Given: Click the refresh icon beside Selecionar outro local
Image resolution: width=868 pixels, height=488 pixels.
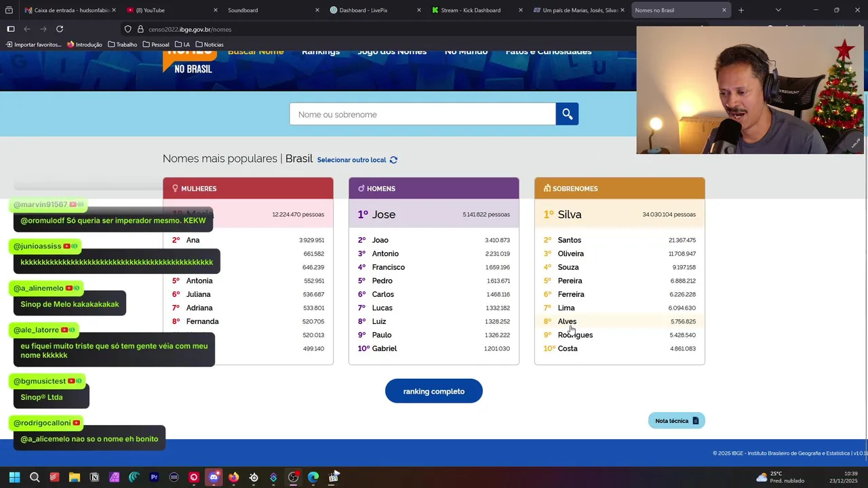Looking at the screenshot, I should click(x=393, y=160).
